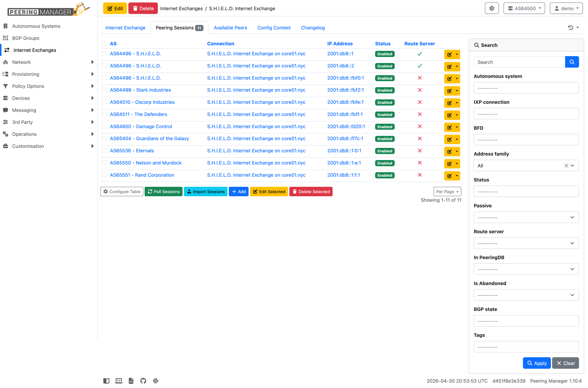588x388 pixels.
Task: Sort by the IP Address column header
Action: pos(340,43)
